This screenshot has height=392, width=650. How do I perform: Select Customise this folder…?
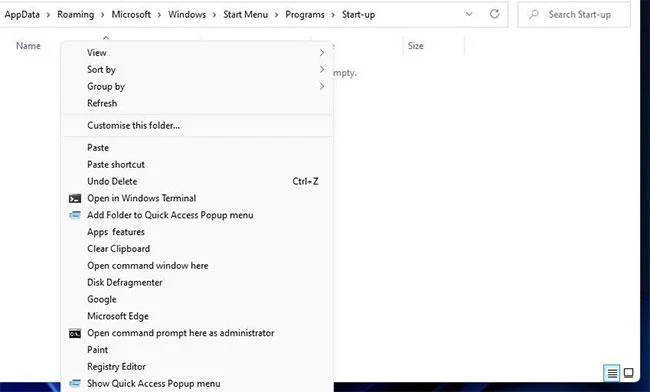[197, 125]
